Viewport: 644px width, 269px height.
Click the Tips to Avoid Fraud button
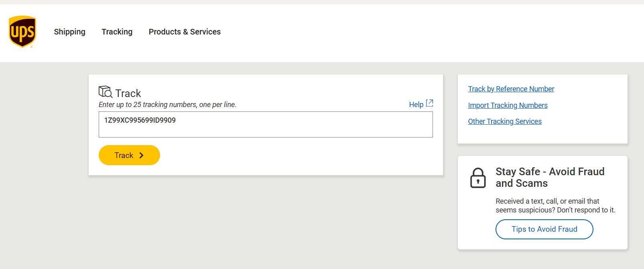tap(544, 229)
